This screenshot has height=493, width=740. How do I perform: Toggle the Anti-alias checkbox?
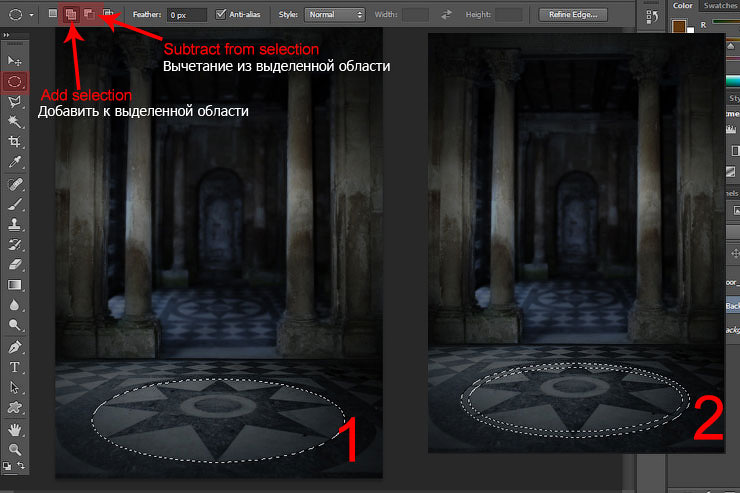pos(221,15)
